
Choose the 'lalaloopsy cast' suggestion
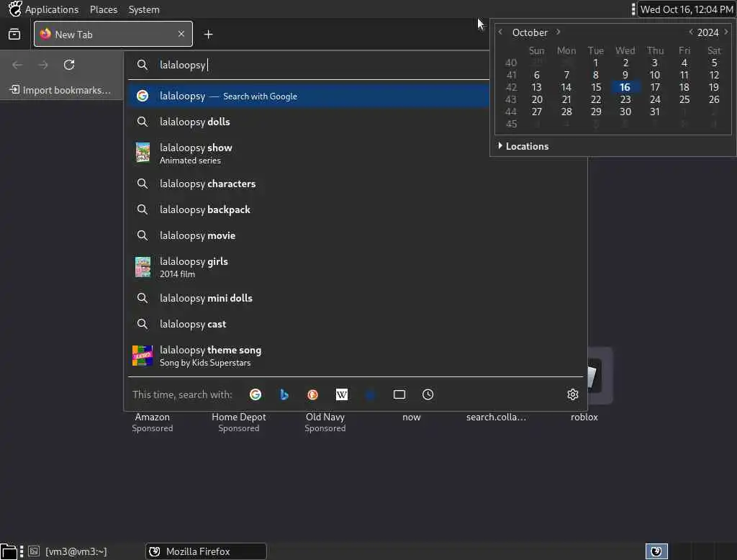tap(357, 324)
